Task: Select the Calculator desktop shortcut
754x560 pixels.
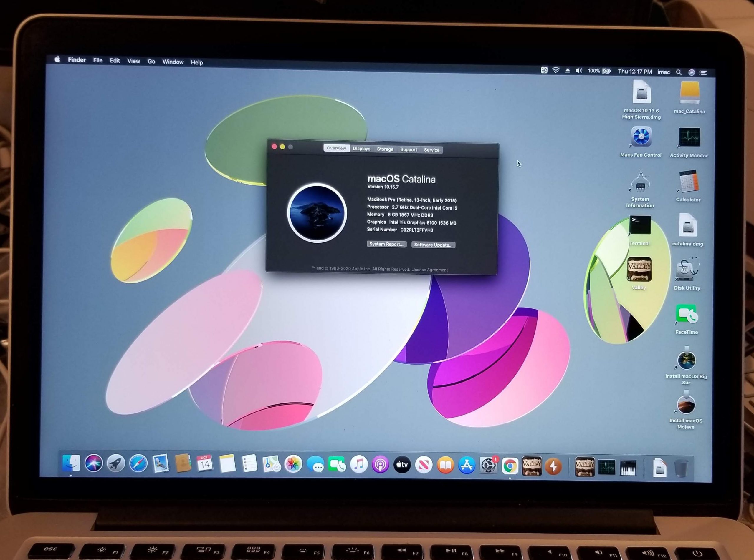Action: 688,186
